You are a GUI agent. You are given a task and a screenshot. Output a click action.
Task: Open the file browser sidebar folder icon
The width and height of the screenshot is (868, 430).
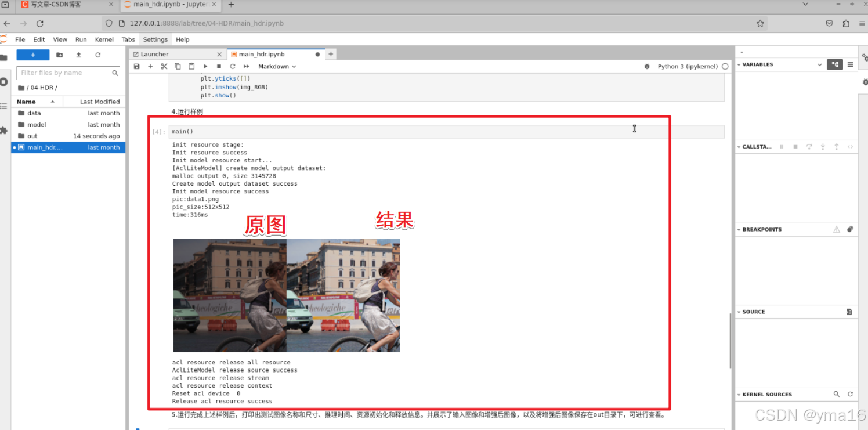click(x=3, y=57)
